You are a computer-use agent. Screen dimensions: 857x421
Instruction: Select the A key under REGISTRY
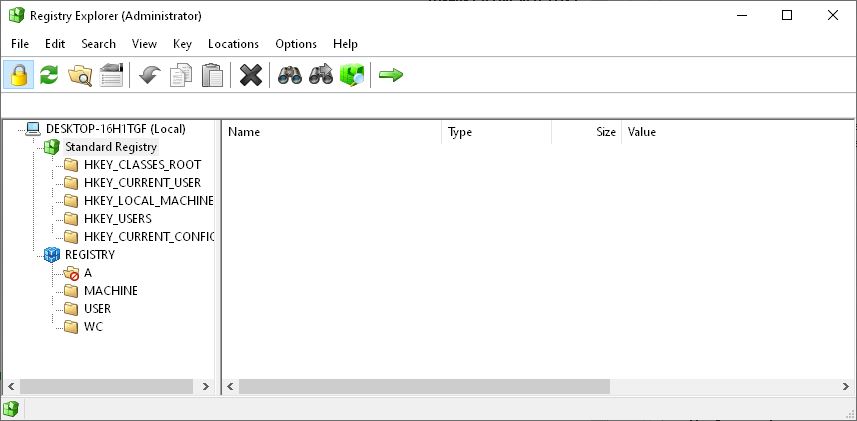click(x=88, y=273)
